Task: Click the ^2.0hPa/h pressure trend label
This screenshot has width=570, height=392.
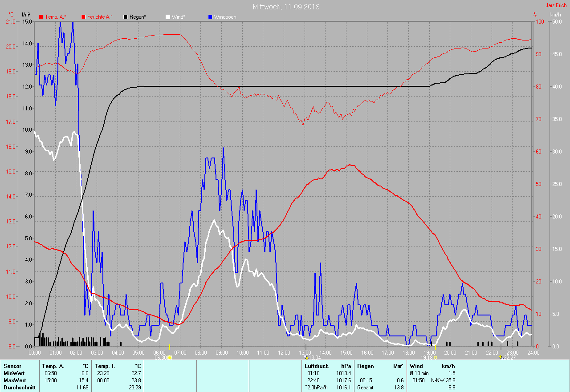Action: [x=316, y=388]
